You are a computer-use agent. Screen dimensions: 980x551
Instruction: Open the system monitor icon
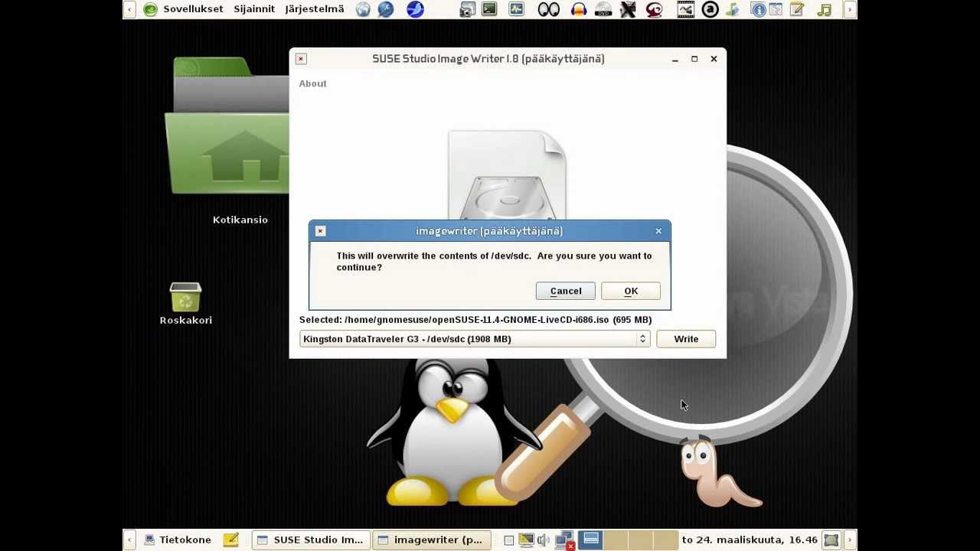516,9
